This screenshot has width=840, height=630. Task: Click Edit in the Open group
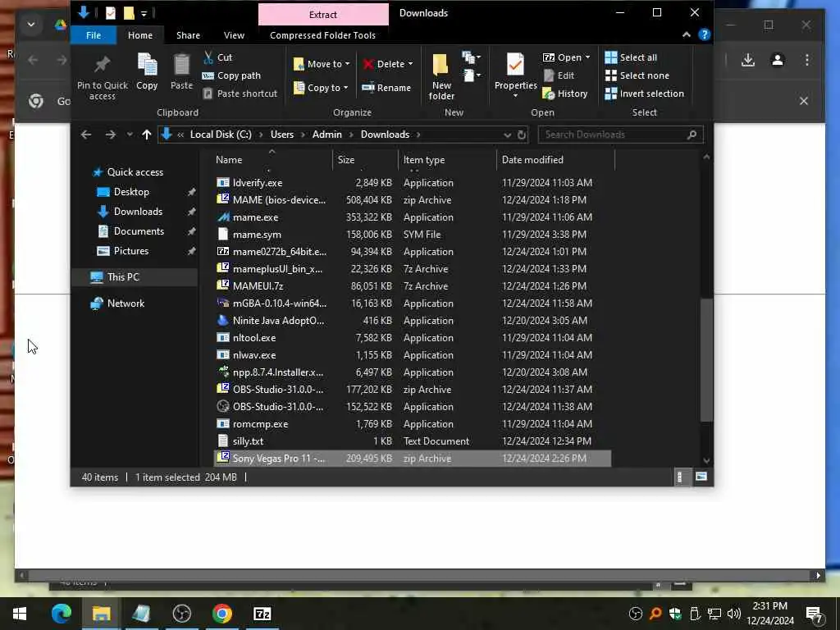[x=559, y=75]
